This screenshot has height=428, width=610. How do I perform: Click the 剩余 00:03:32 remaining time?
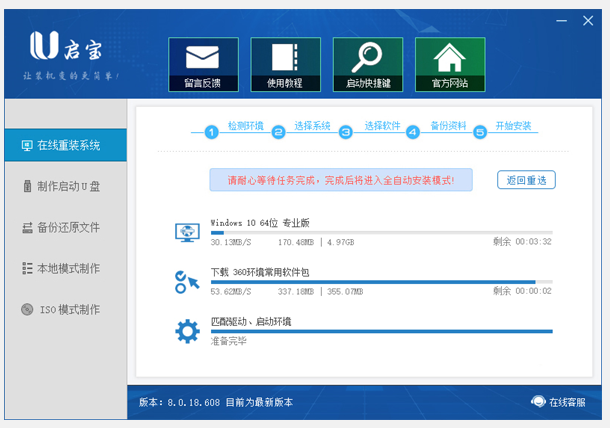point(522,242)
